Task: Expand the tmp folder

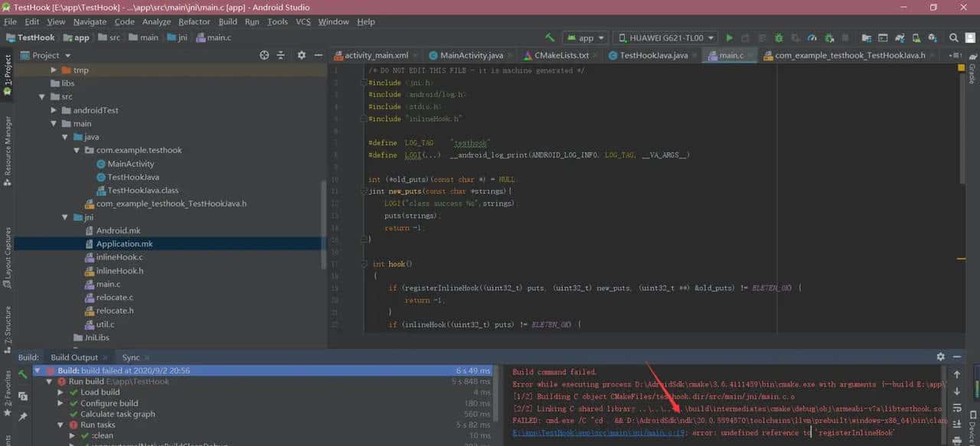Action: (x=54, y=70)
